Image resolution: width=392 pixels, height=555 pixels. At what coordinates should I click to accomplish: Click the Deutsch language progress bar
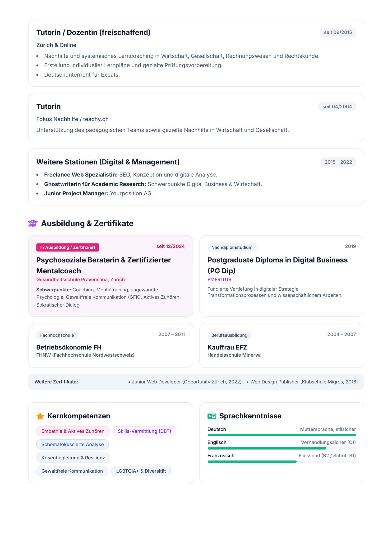click(282, 435)
